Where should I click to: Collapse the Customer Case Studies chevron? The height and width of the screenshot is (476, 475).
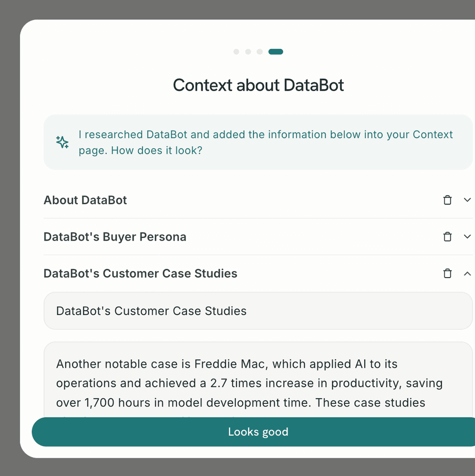coord(467,274)
